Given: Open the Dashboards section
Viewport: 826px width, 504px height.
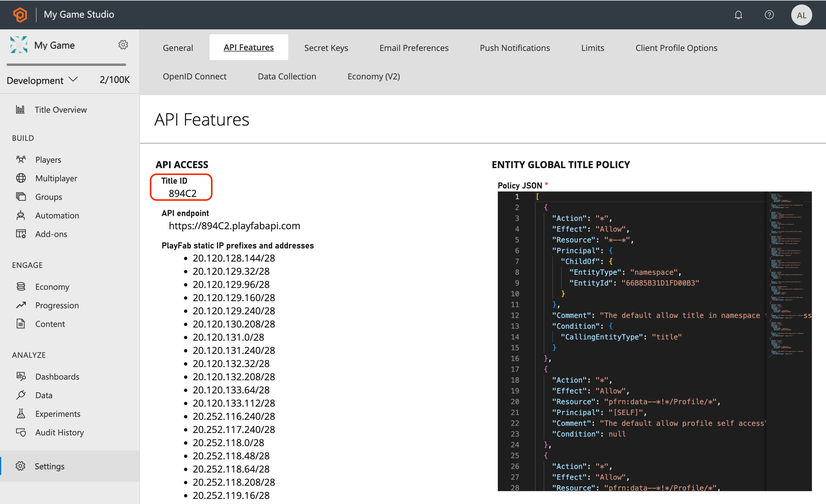Looking at the screenshot, I should click(x=57, y=376).
